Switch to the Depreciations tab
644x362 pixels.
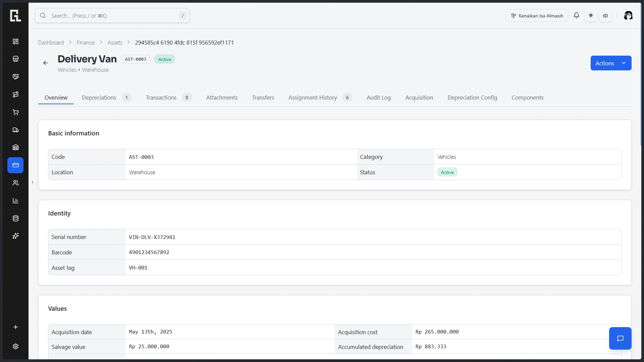coord(106,98)
